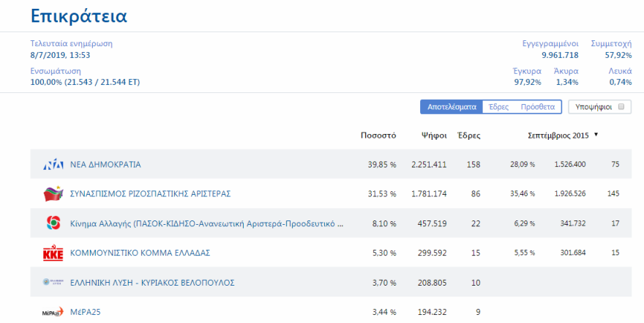
Task: Open the Κίνημα Αλλαγής party link
Action: [x=206, y=223]
